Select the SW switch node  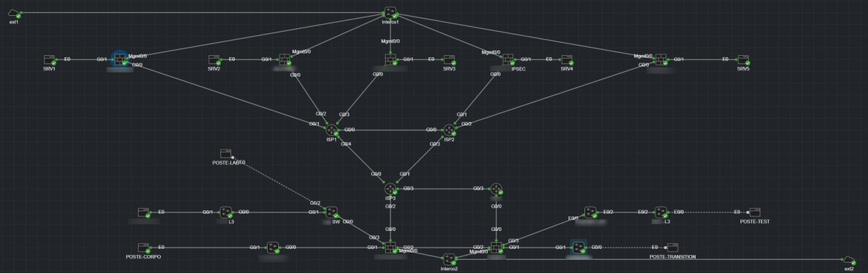click(x=332, y=212)
